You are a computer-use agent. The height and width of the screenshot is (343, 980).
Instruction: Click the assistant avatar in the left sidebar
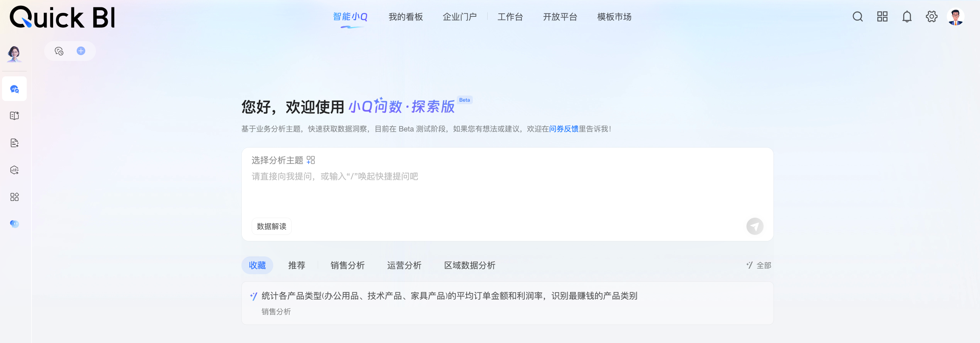(x=14, y=54)
